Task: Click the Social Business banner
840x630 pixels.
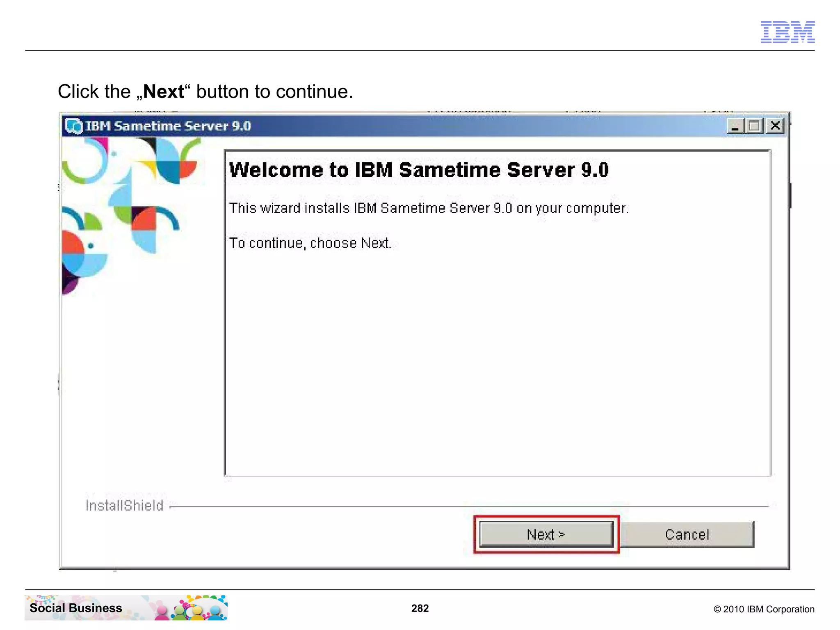Action: (x=126, y=607)
